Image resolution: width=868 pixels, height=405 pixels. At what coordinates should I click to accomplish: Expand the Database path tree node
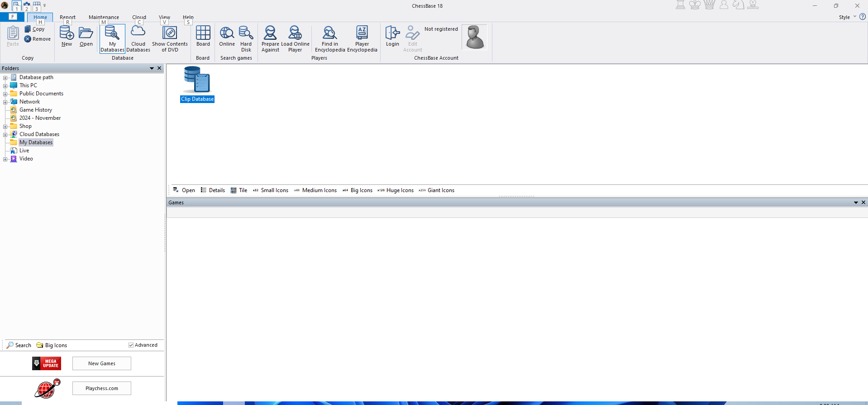point(5,78)
